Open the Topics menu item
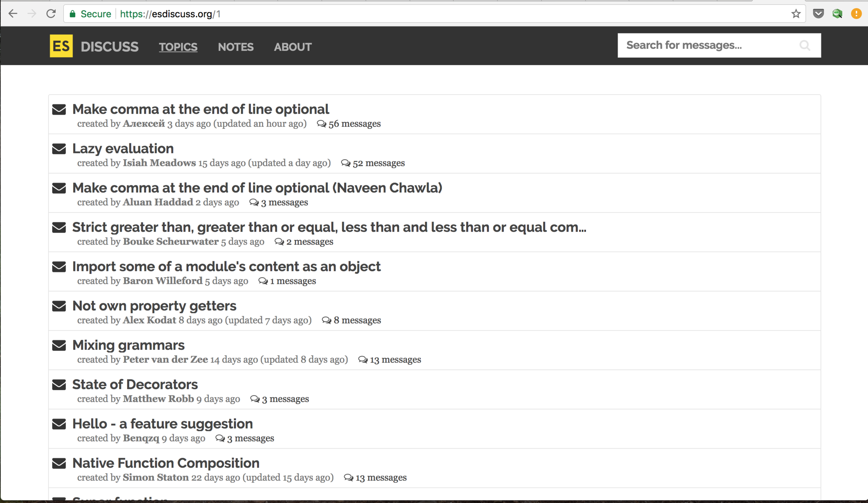This screenshot has height=503, width=868. click(178, 47)
